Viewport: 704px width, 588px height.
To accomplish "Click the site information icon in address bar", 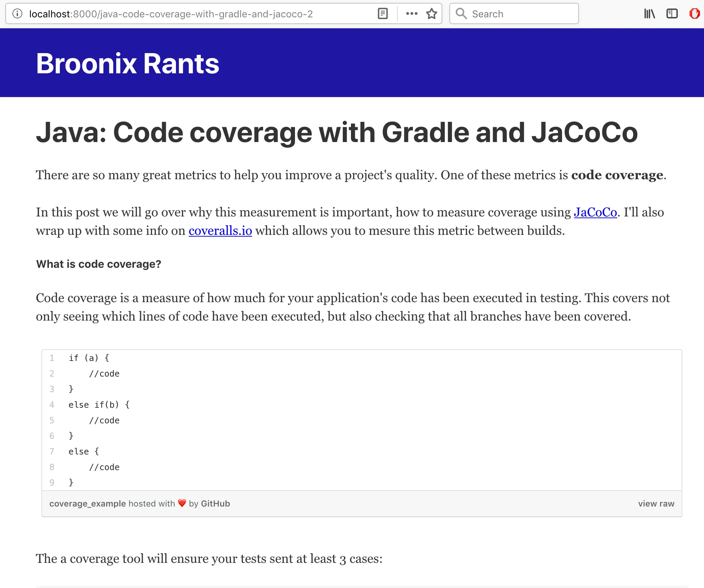I will (x=17, y=14).
